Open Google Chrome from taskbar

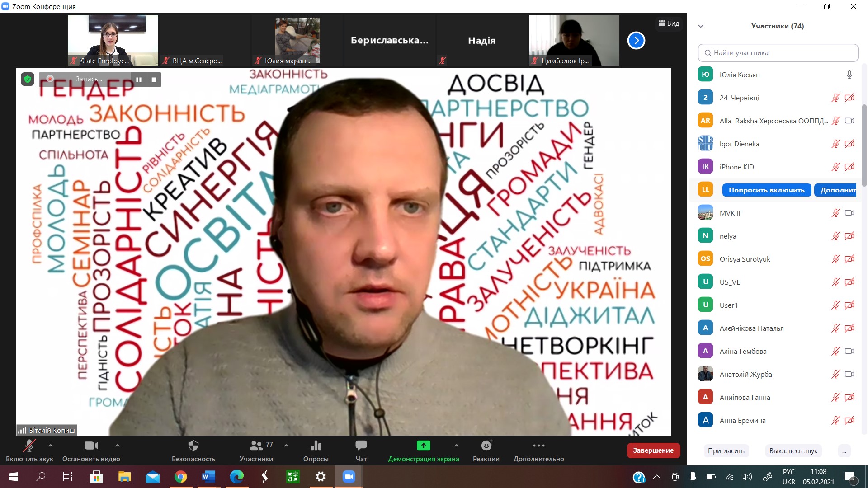(x=181, y=477)
